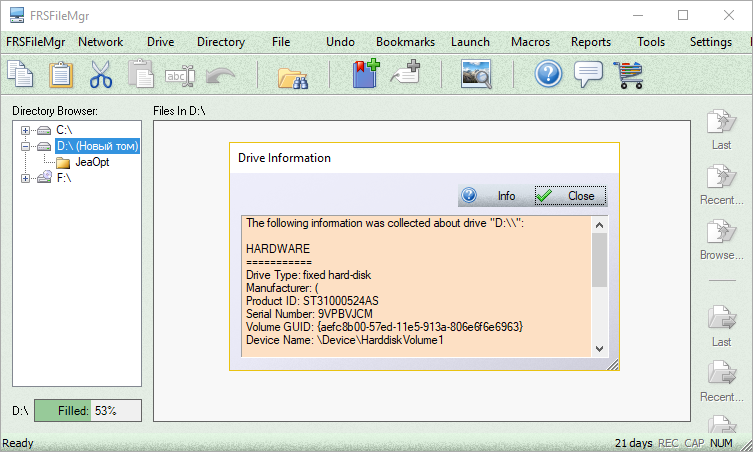Click the REC status bar indicator
This screenshot has width=753, height=452.
click(668, 443)
